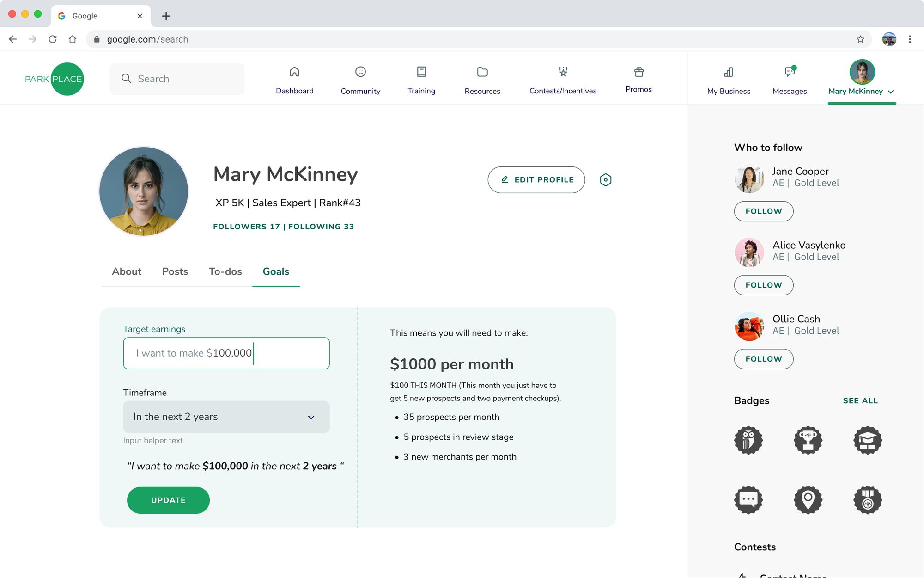924x578 pixels.
Task: Click the Search field
Action: pyautogui.click(x=177, y=79)
